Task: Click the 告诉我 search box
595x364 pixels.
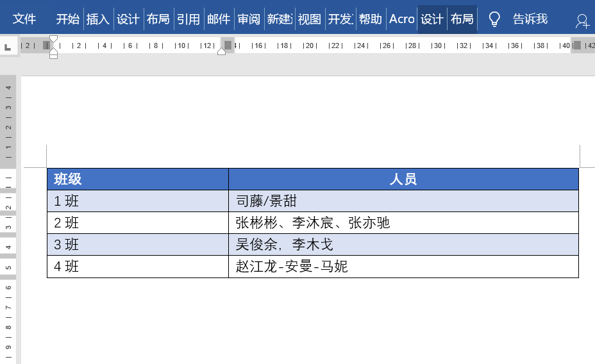Action: pyautogui.click(x=530, y=19)
